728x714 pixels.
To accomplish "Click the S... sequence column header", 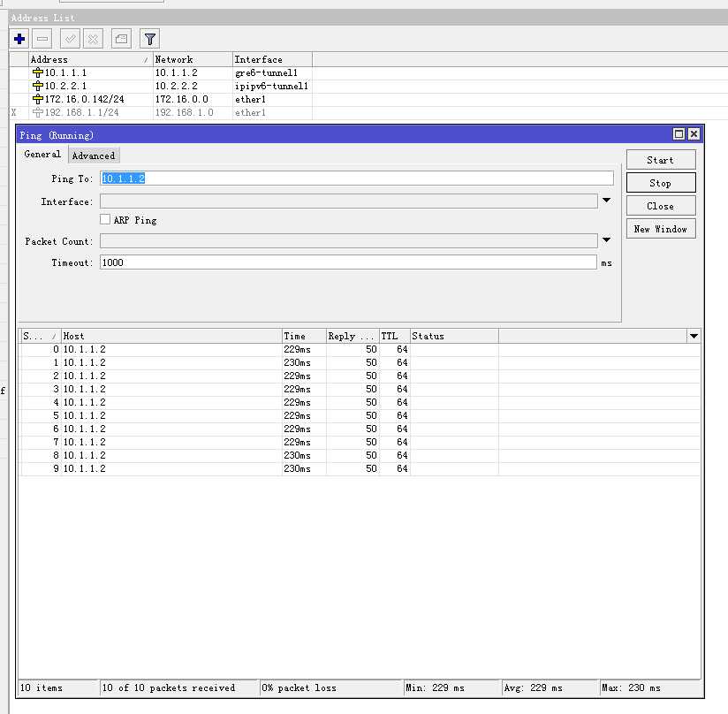I will click(x=40, y=336).
